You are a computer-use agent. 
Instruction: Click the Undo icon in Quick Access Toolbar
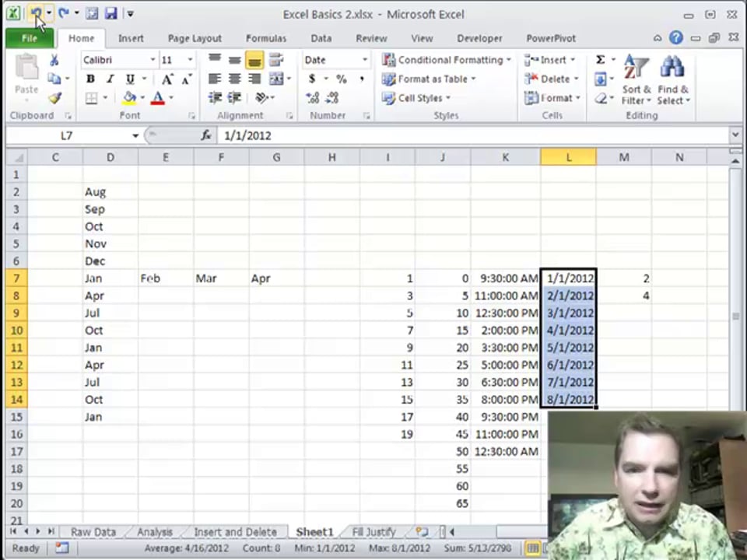[x=37, y=13]
